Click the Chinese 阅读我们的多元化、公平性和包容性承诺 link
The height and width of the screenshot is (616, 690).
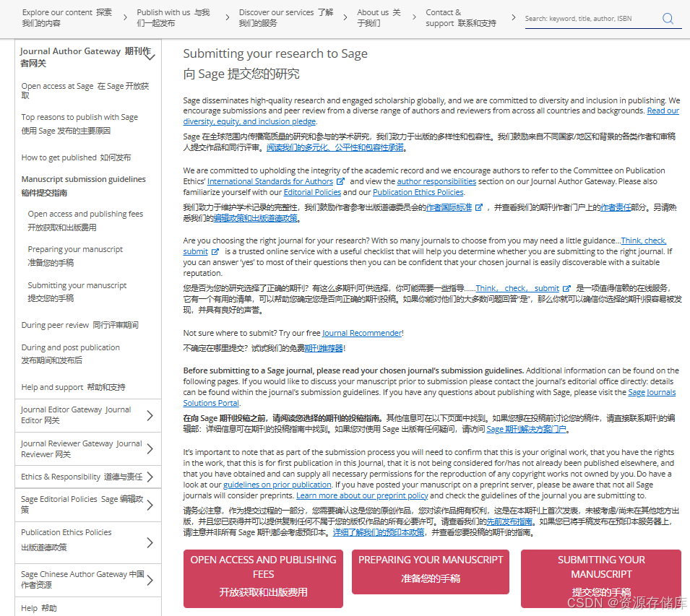pyautogui.click(x=335, y=147)
